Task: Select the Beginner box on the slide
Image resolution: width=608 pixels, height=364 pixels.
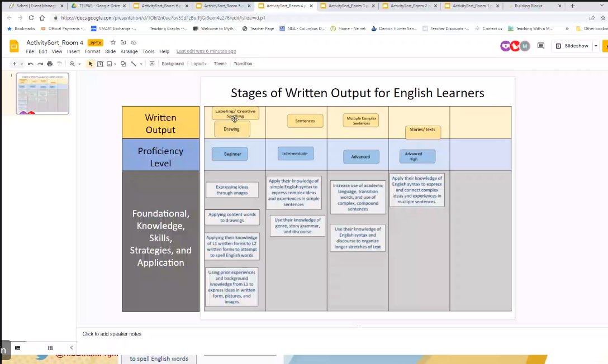Action: (230, 154)
